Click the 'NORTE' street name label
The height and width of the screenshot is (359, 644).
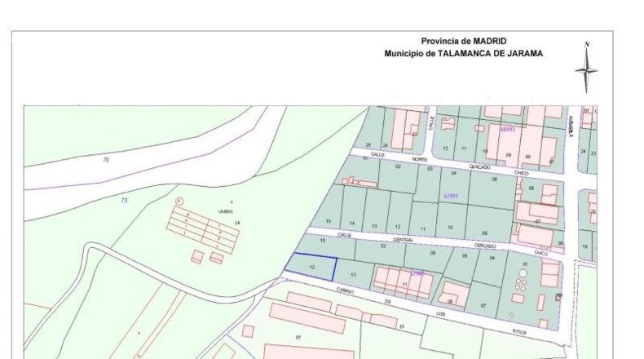pyautogui.click(x=420, y=159)
